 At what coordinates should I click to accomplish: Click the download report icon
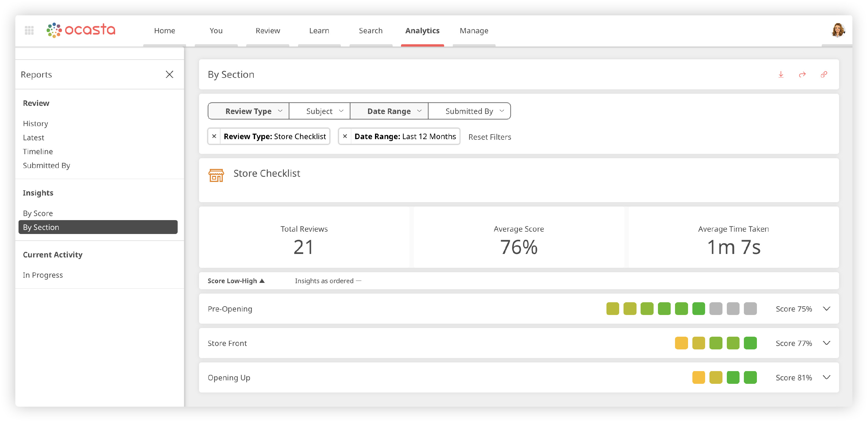(x=781, y=74)
